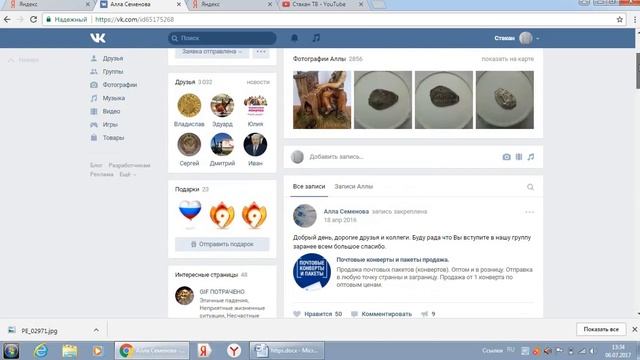Close the Алла Семенова browser tab

(179, 4)
